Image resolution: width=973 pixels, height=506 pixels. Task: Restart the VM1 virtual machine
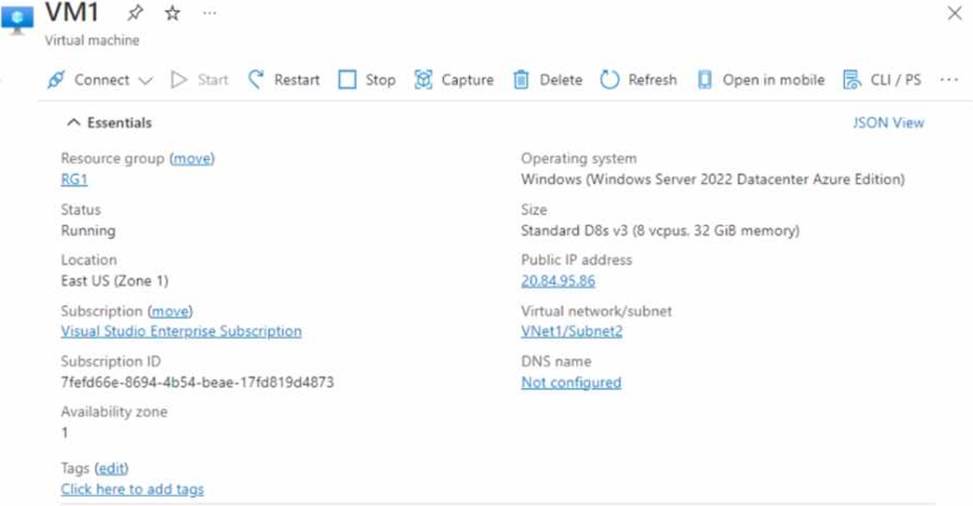coord(284,80)
